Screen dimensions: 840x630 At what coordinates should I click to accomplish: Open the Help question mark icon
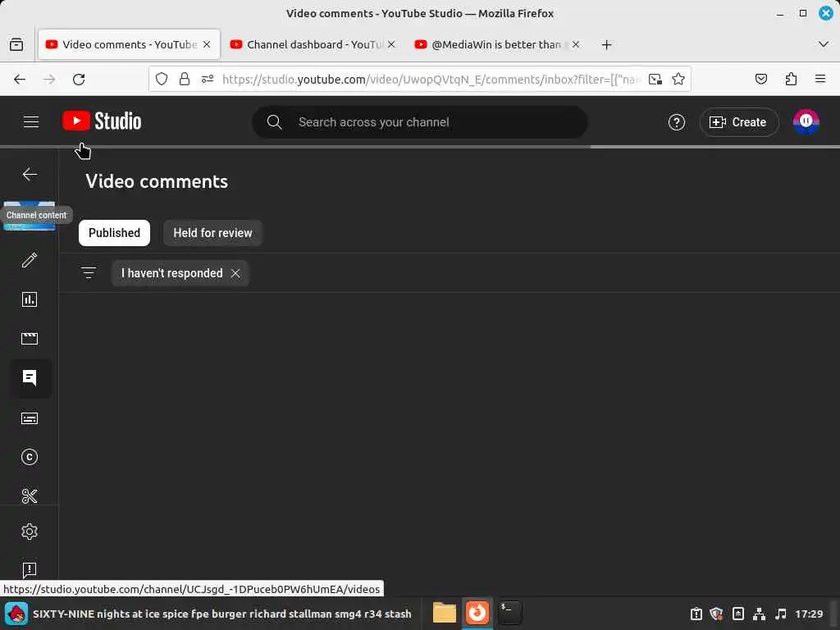pyautogui.click(x=677, y=122)
